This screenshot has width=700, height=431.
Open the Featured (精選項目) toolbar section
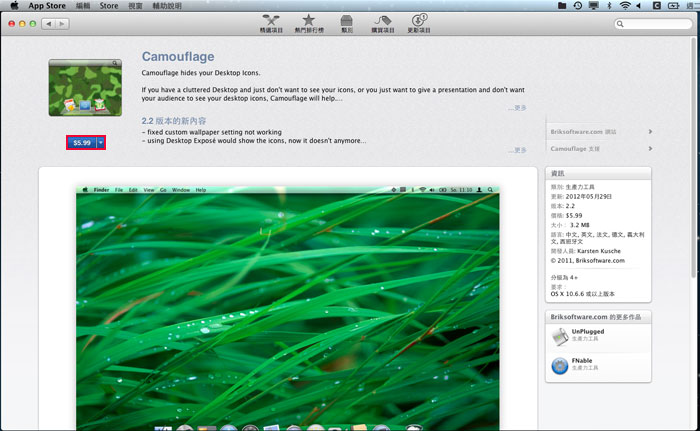click(271, 23)
